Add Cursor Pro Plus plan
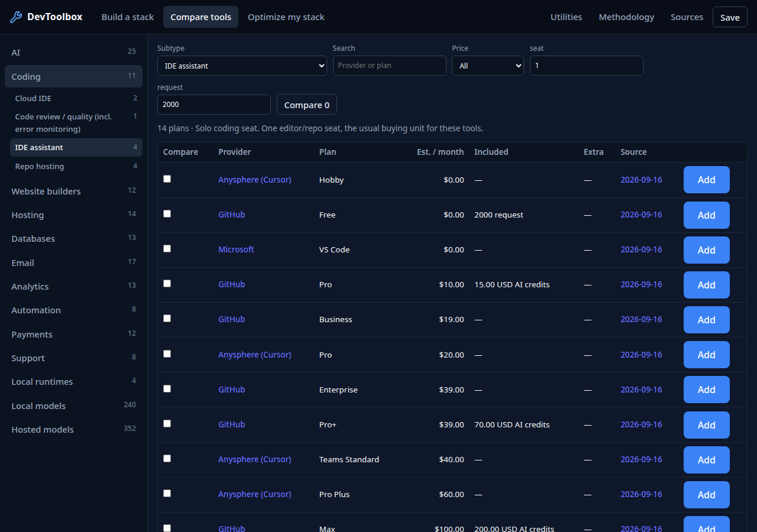 707,495
